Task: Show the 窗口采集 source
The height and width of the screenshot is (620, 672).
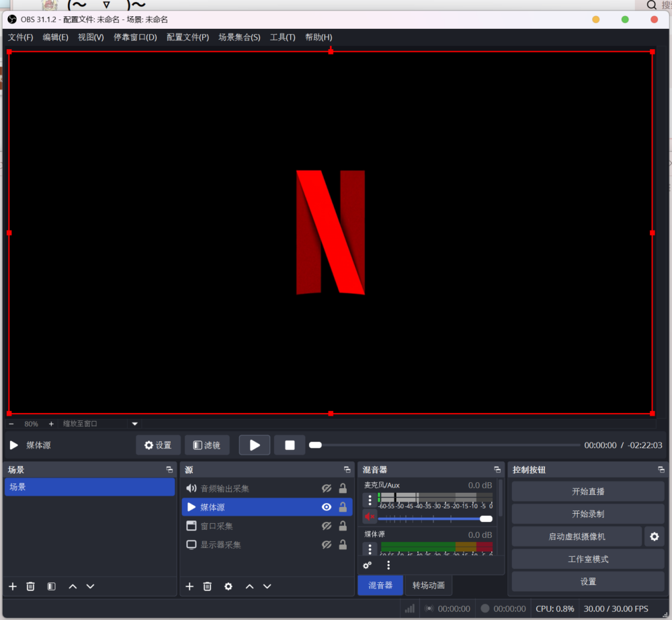Action: 327,526
